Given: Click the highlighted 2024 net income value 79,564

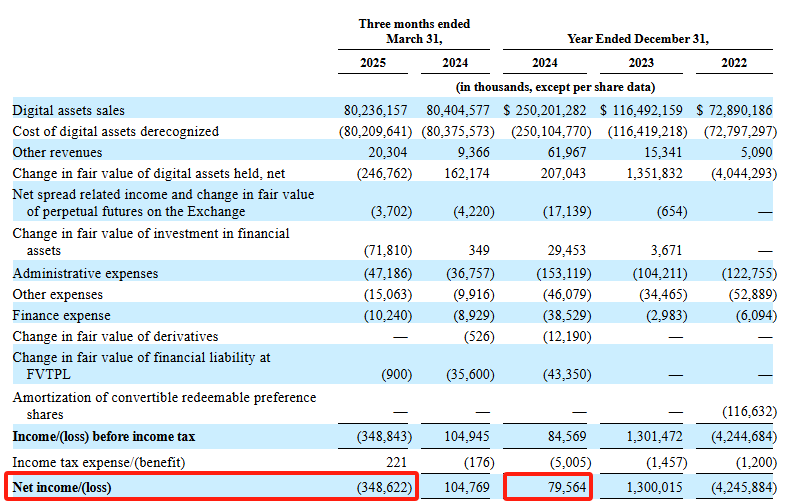Looking at the screenshot, I should tap(565, 487).
